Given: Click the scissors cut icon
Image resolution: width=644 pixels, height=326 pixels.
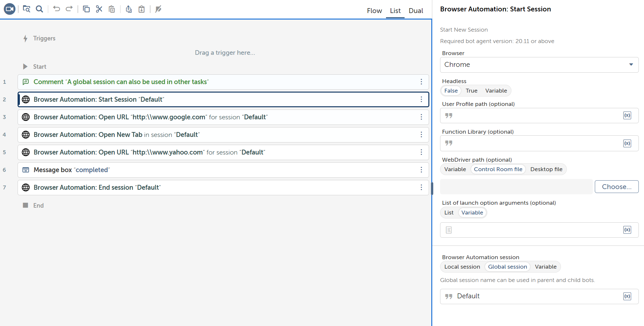Looking at the screenshot, I should pos(99,9).
